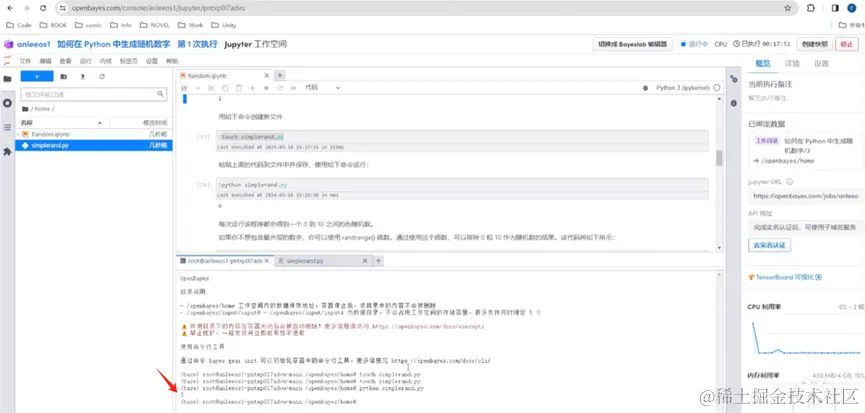Go forward in browser history
Viewport: 865px width, 413px height.
coord(26,8)
